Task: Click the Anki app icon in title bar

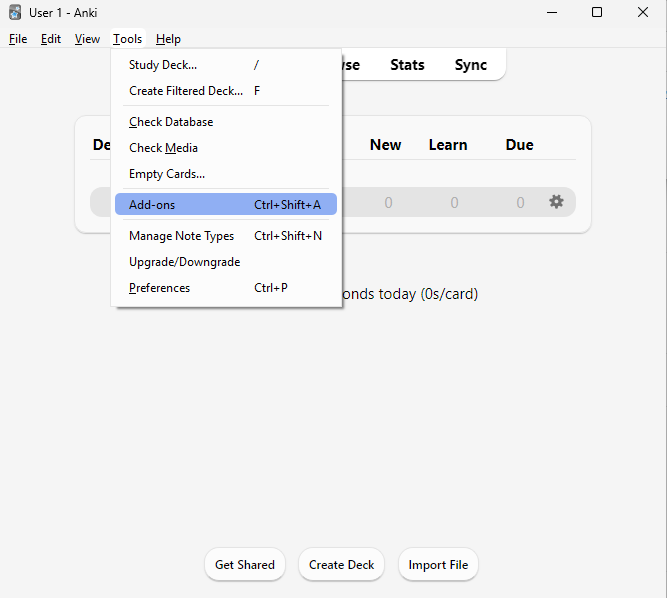Action: [15, 12]
